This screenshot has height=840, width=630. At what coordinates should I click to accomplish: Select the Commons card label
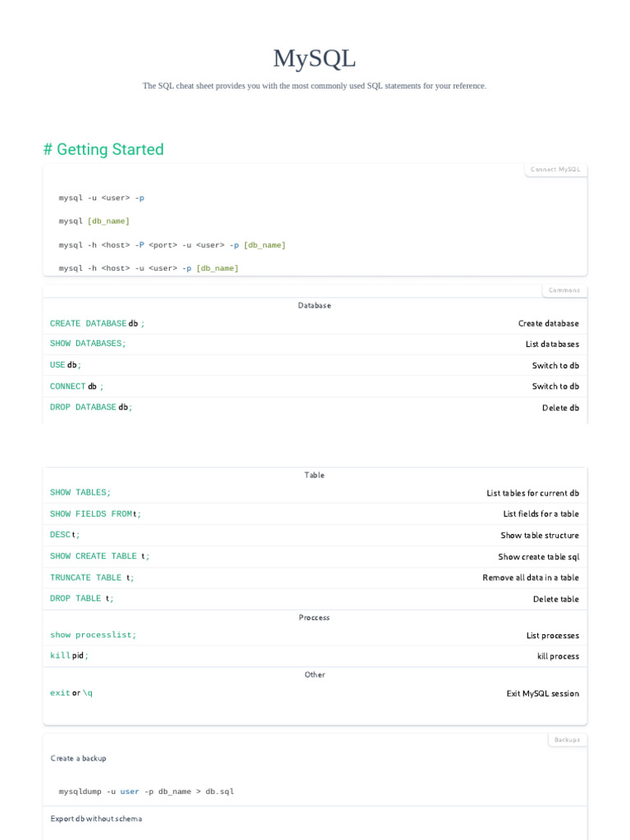(564, 290)
